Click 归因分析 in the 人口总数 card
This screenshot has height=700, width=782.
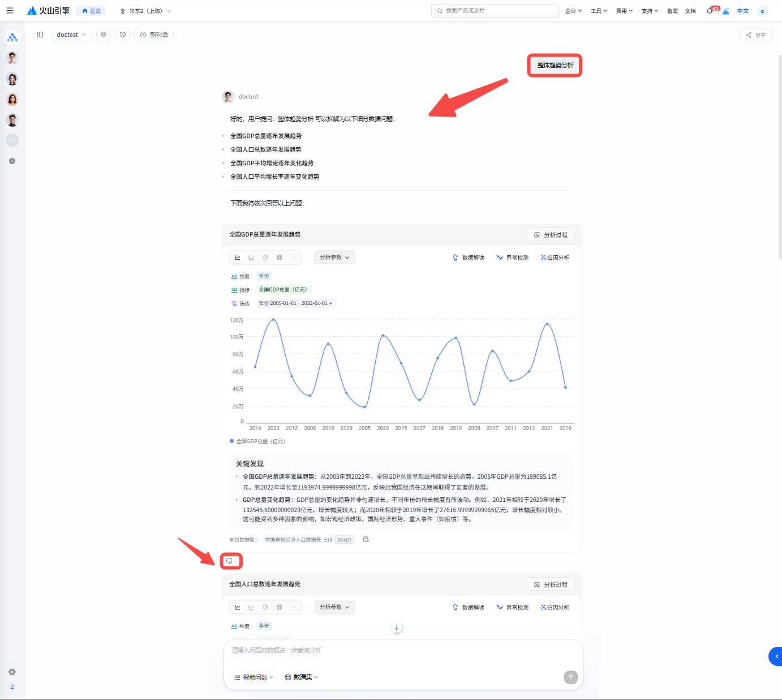pyautogui.click(x=555, y=607)
